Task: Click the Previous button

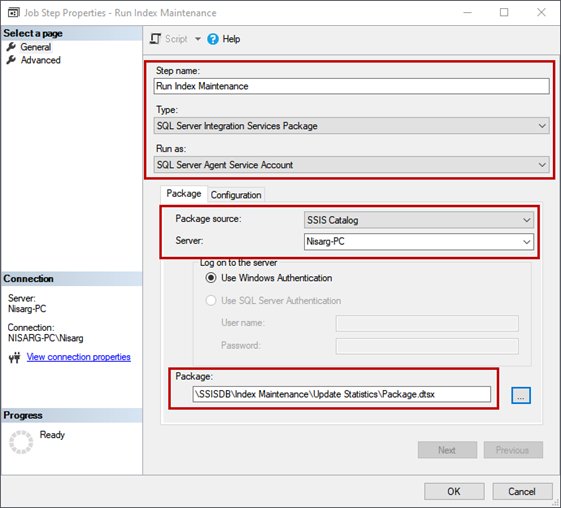Action: coord(513,450)
